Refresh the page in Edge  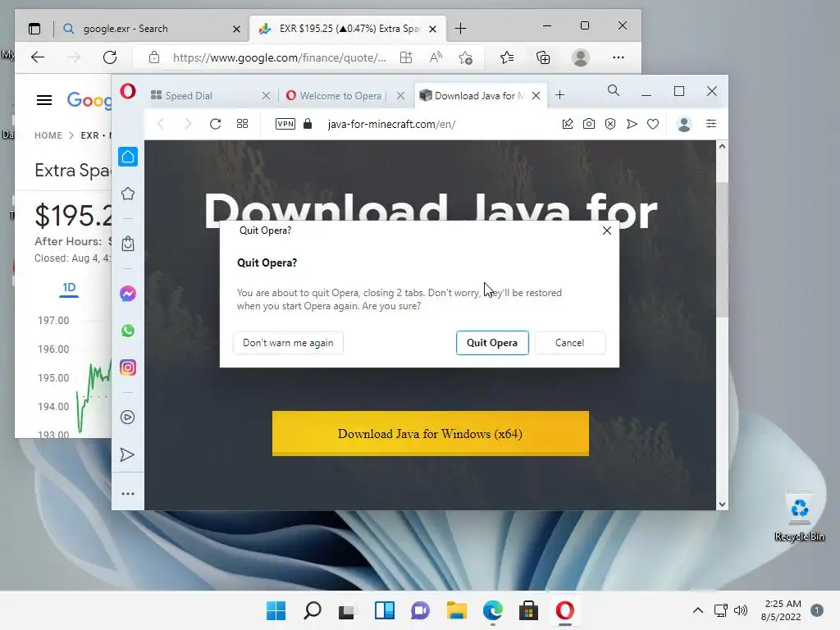point(110,57)
